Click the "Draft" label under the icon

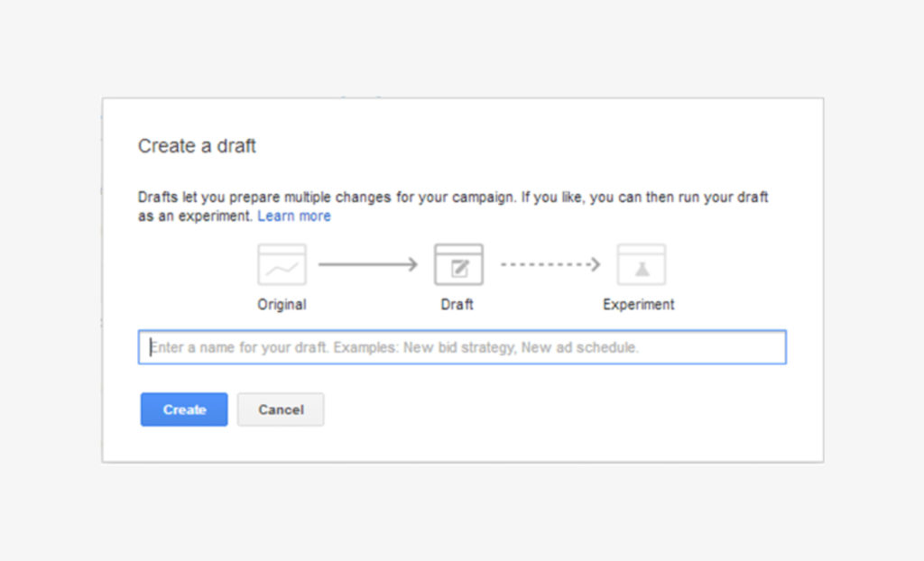pos(457,305)
